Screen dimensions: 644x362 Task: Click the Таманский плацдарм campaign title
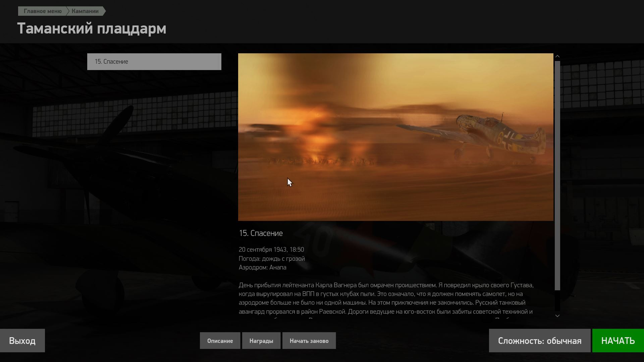(x=92, y=28)
